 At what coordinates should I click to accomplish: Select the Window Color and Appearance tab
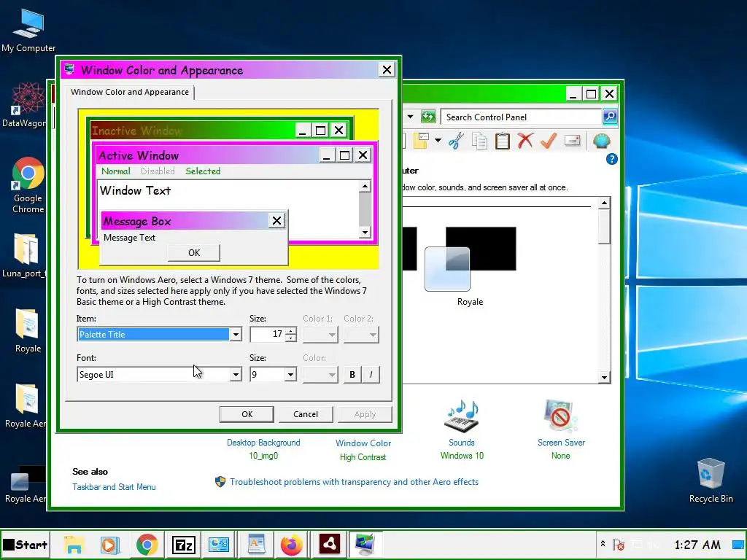[130, 92]
